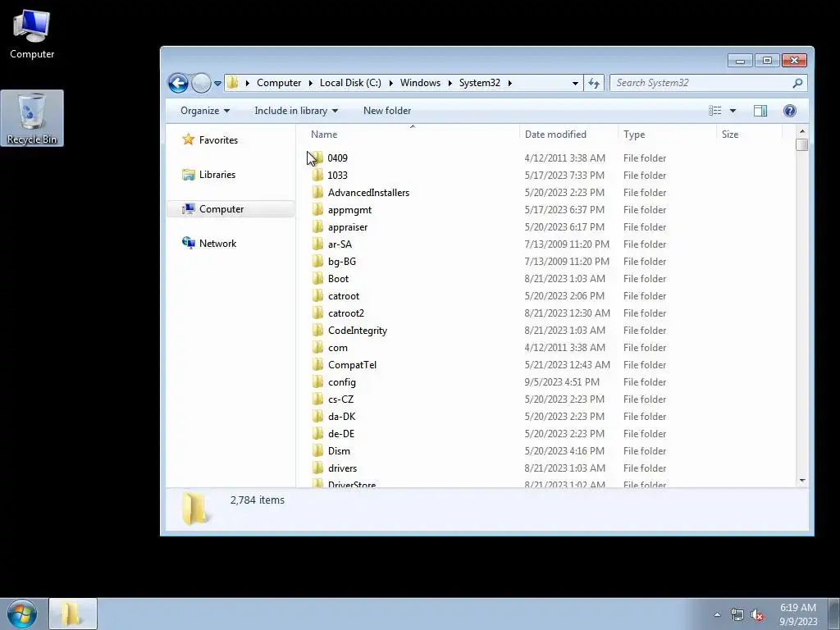Screen dimensions: 840x630
Task: Select the de-DE folder
Action: tap(340, 434)
